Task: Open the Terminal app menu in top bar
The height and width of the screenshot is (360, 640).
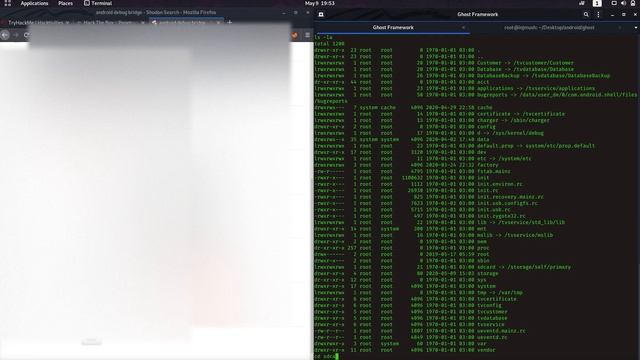Action: tap(98, 3)
